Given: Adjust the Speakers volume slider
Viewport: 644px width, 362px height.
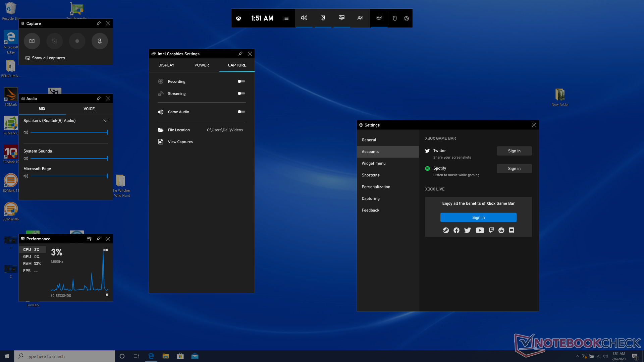Looking at the screenshot, I should coord(69,132).
